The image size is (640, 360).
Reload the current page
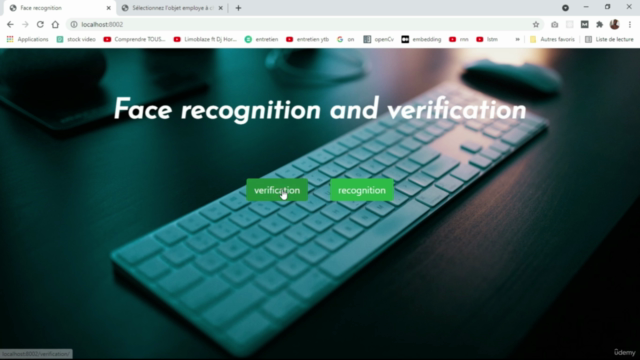40,24
